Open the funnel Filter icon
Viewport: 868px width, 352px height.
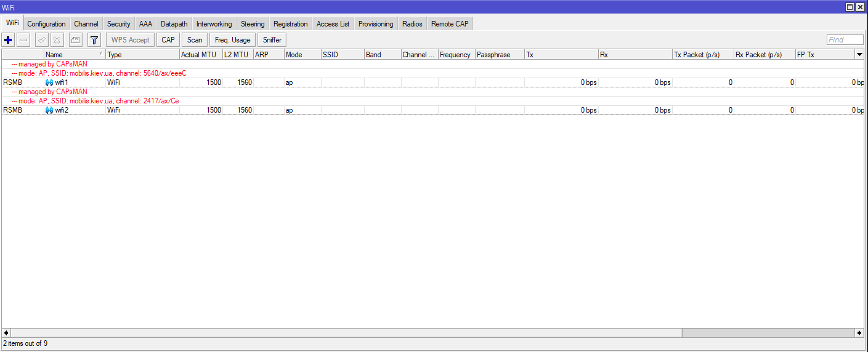[94, 40]
